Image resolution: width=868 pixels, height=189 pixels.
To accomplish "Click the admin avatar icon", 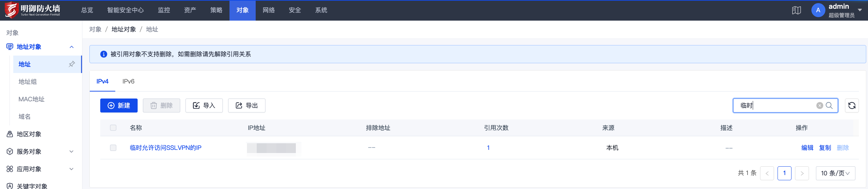I will [x=818, y=10].
